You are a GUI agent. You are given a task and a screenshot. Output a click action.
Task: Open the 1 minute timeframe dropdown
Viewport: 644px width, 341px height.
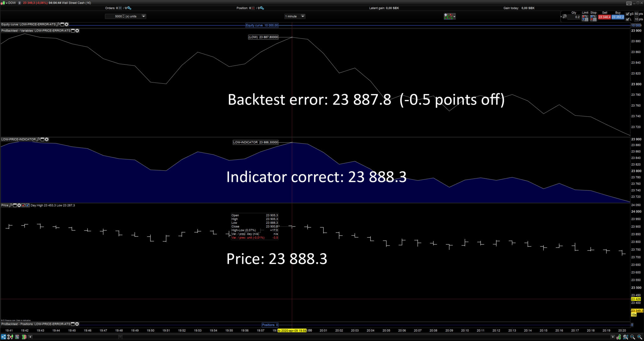(303, 16)
